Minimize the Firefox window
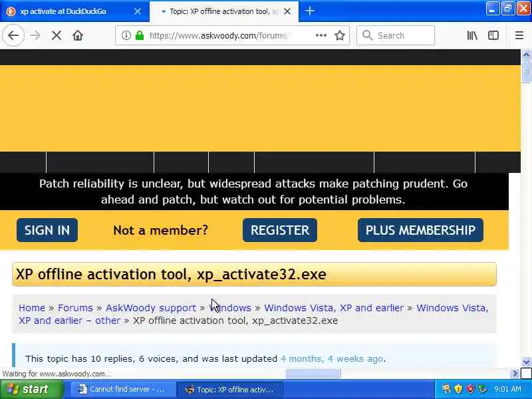 [x=492, y=9]
